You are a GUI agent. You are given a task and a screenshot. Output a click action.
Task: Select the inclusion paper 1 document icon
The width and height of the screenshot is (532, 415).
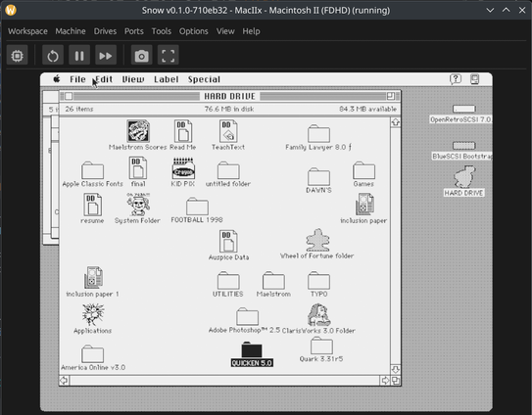coord(93,277)
